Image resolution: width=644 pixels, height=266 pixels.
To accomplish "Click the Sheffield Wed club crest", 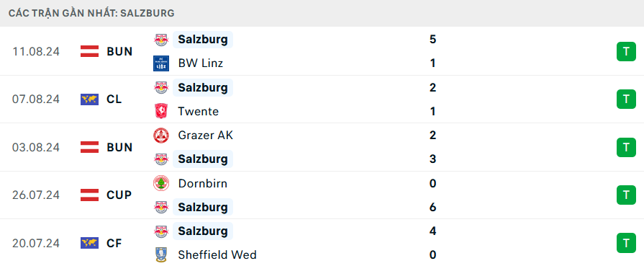I will coord(161,255).
